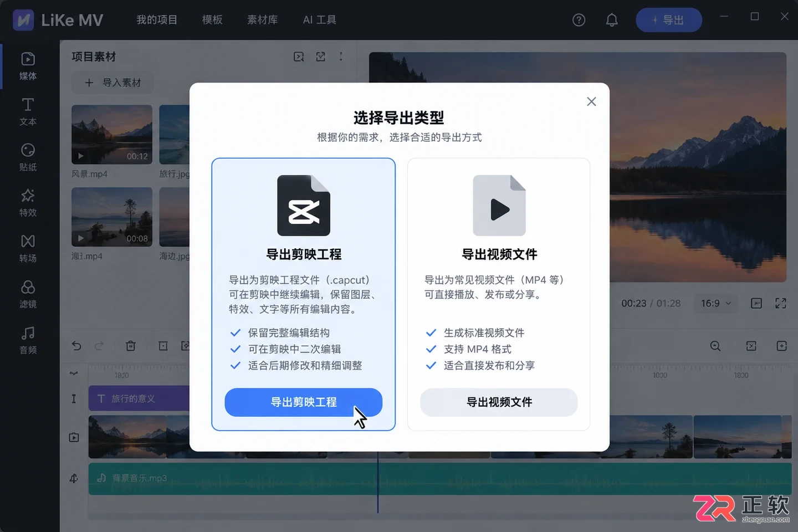Switch to 模板 tab
This screenshot has width=798, height=532.
coord(212,20)
